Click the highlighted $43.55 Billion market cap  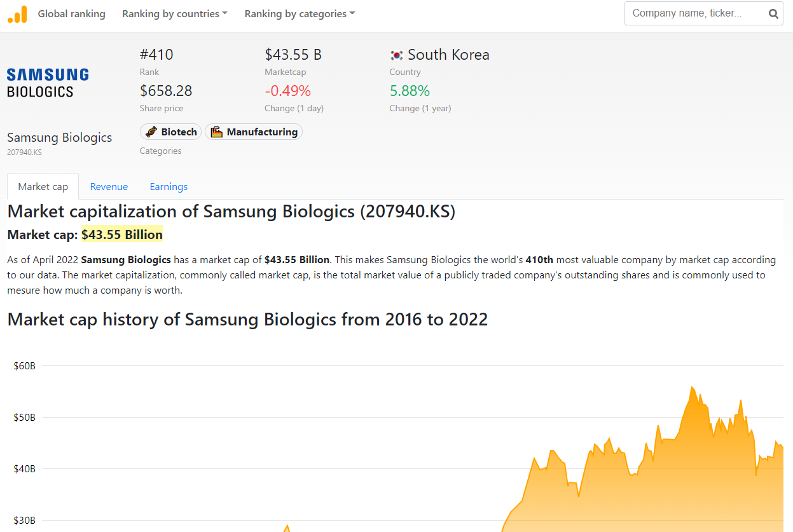point(122,235)
